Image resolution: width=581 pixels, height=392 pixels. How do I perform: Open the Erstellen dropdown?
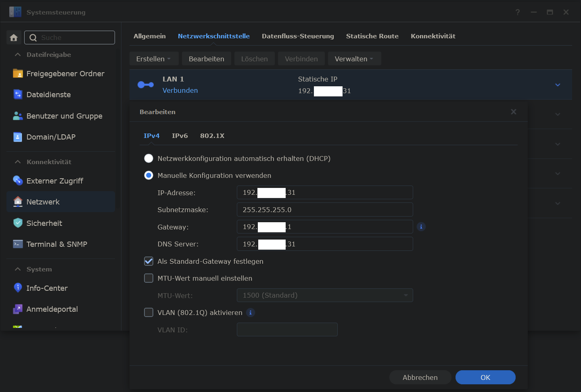(x=153, y=59)
